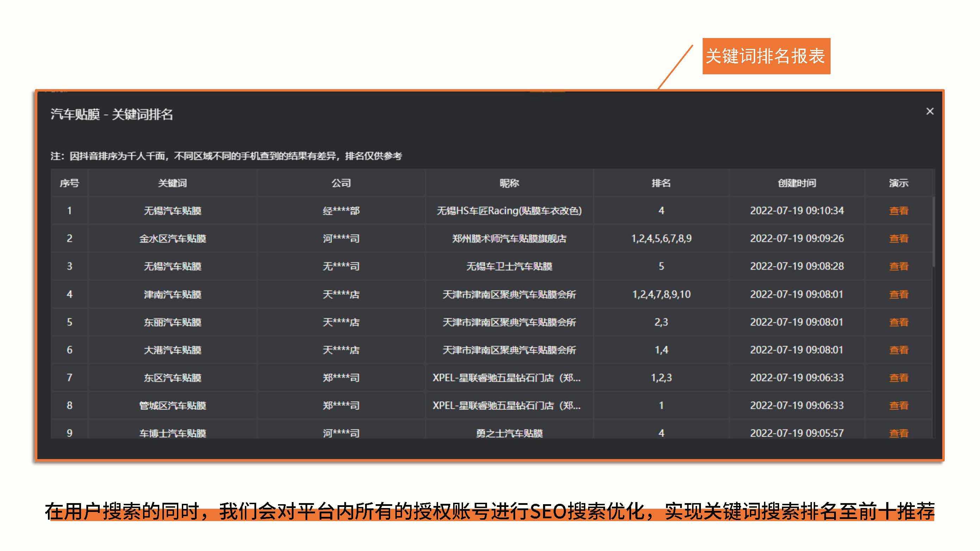
Task: Select keyword cell 金水区汽车贴膜
Action: pos(172,239)
